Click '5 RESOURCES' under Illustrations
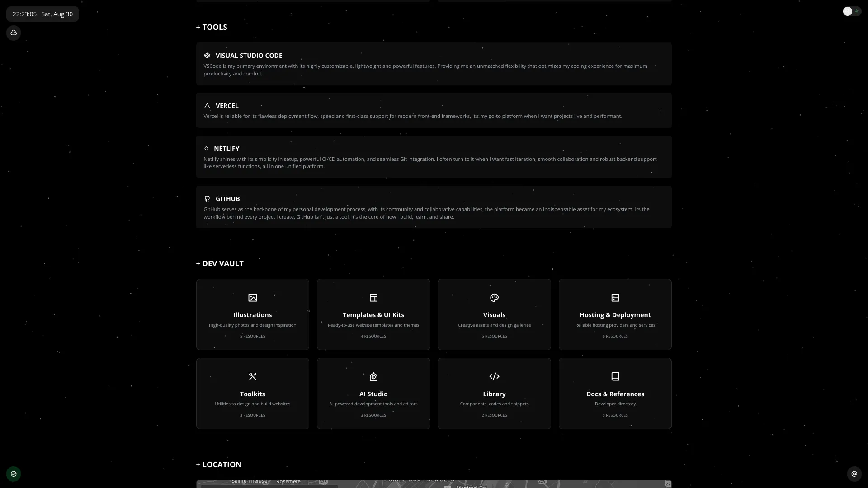Viewport: 868px width, 488px height. click(253, 336)
